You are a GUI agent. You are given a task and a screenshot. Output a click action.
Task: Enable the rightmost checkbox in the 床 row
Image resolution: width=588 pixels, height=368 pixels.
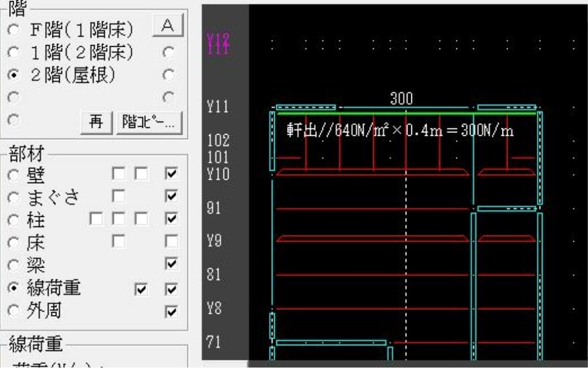(x=170, y=242)
